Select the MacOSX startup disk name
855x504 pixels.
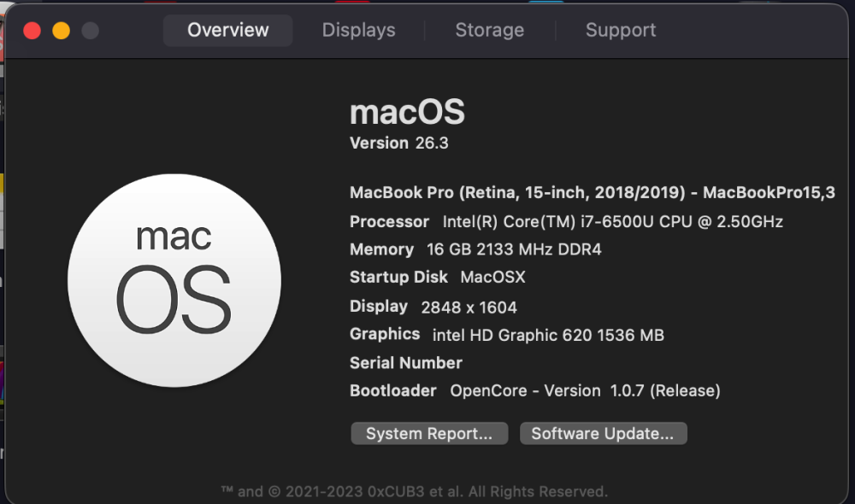coord(493,278)
